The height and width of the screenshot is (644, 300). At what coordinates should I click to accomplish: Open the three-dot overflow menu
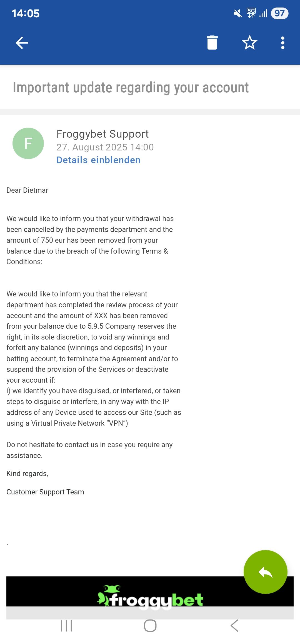282,43
